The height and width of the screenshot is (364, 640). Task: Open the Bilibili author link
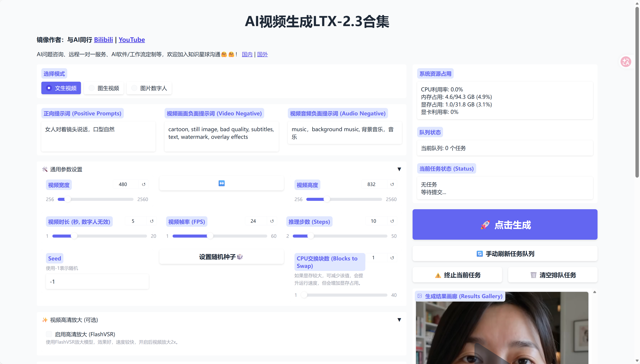tap(103, 40)
